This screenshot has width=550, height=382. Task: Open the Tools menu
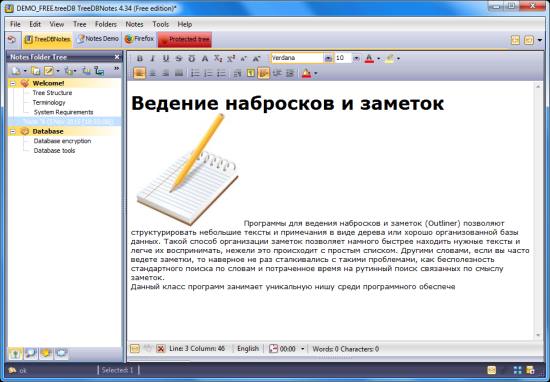[161, 24]
